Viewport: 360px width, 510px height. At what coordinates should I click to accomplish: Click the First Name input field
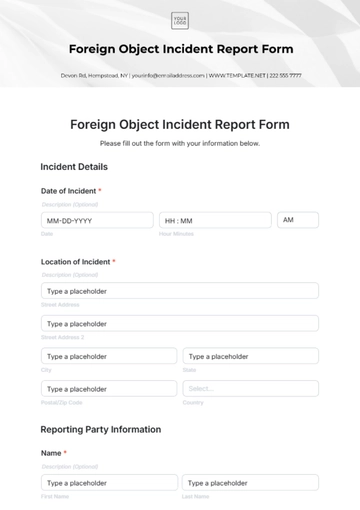coord(109,483)
